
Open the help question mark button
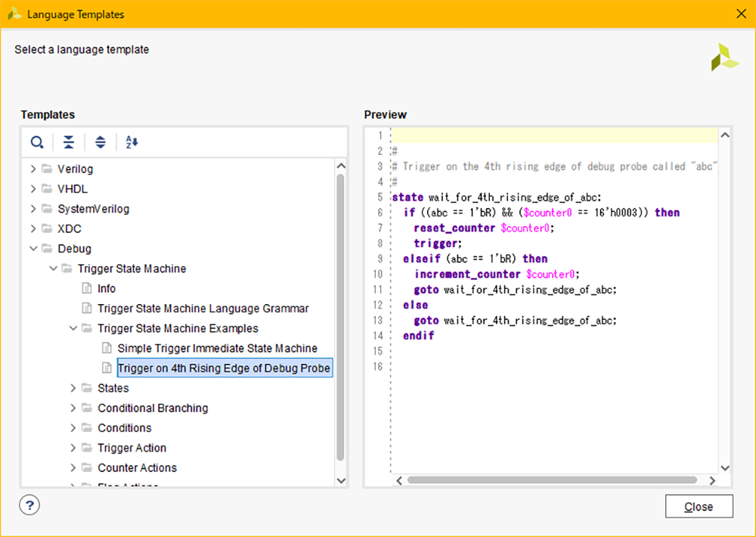pyautogui.click(x=29, y=505)
